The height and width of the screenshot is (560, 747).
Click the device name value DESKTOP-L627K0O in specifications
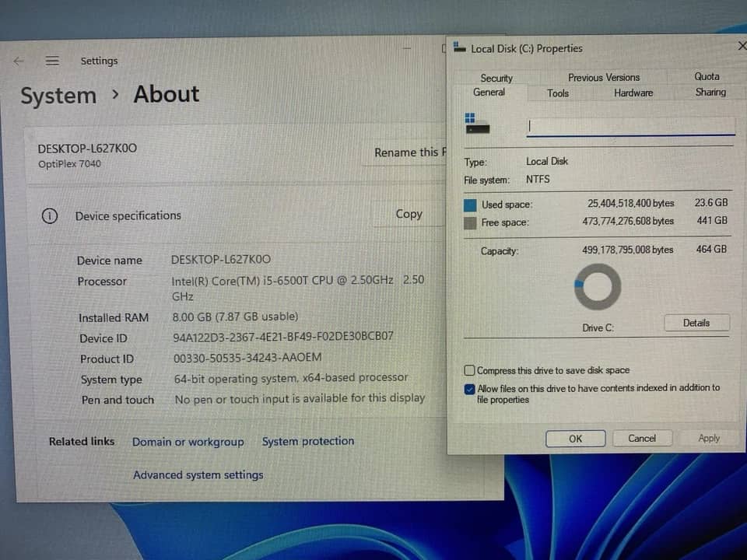click(x=220, y=260)
